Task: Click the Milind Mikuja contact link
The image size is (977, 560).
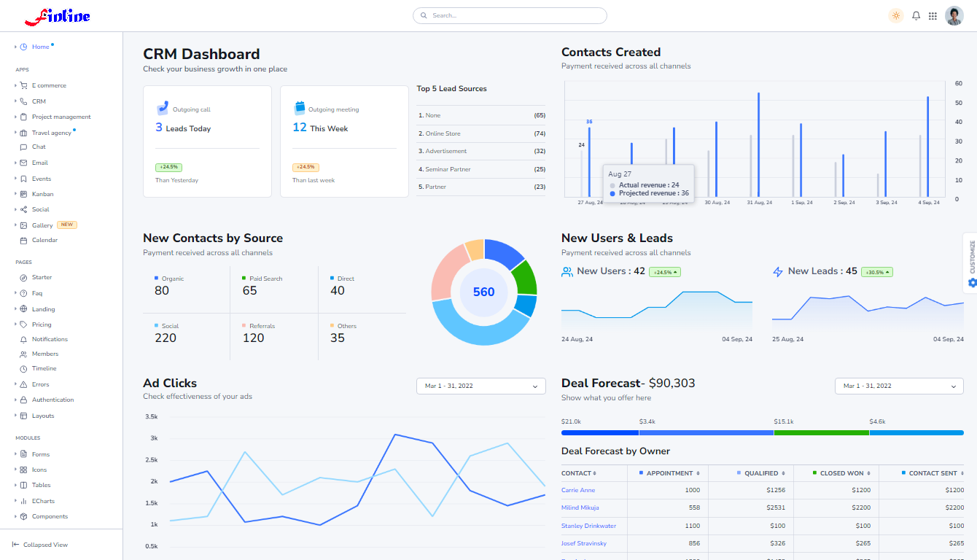Action: click(580, 507)
